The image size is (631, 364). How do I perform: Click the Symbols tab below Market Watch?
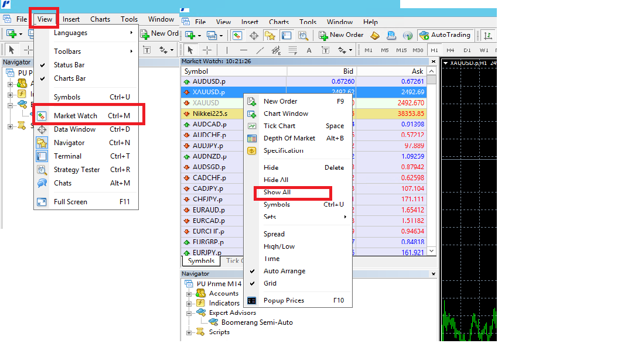point(201,261)
